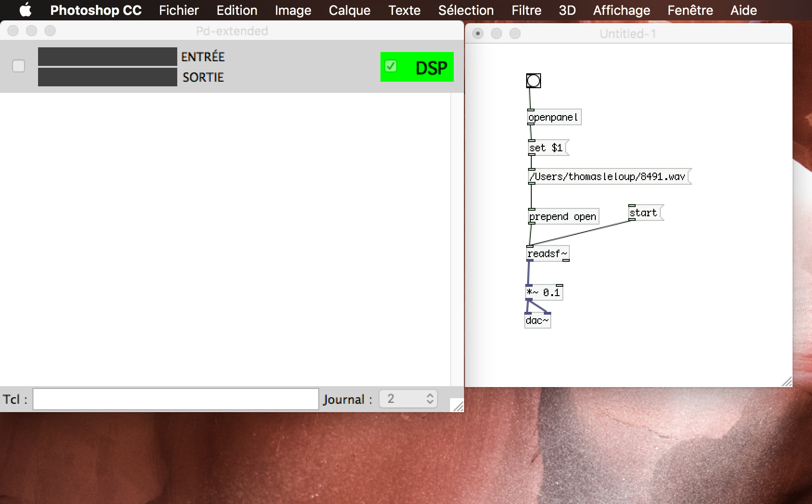Click the resize grip of Untitled-1 window
Screen dimensions: 812x504
[x=787, y=382]
